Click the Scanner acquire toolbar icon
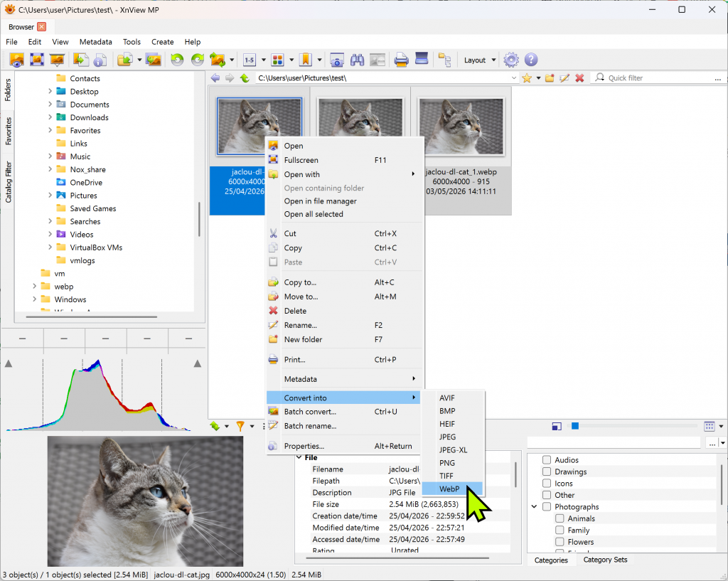728x581 pixels. (422, 59)
